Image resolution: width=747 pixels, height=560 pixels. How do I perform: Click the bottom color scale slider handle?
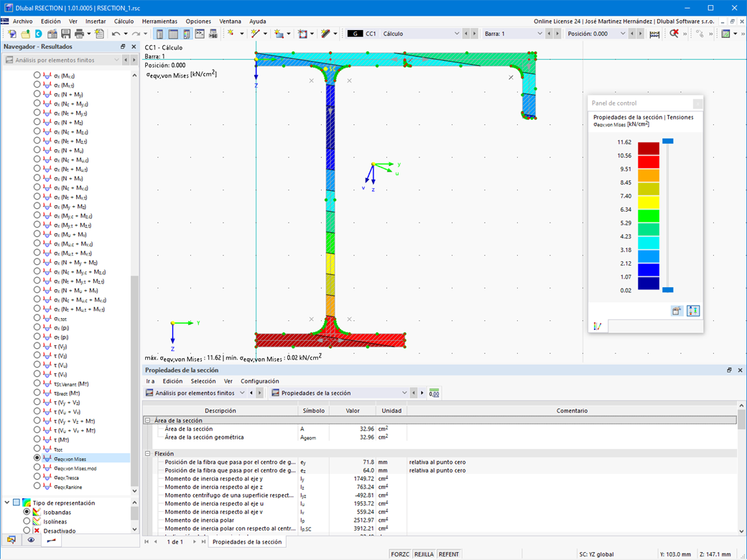pyautogui.click(x=668, y=289)
